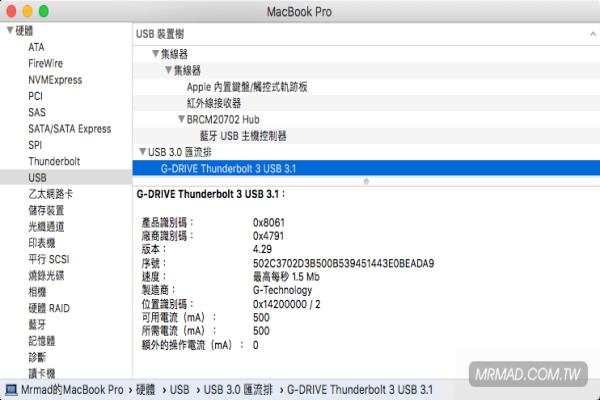Click the 可用電流 (mA) label
Image resolution: width=600 pixels, height=400 pixels.
tap(179, 317)
